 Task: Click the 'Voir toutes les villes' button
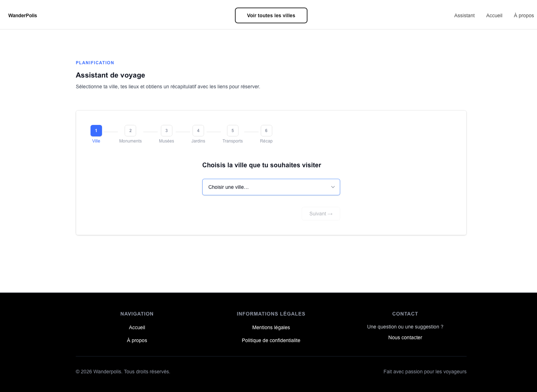(x=271, y=15)
